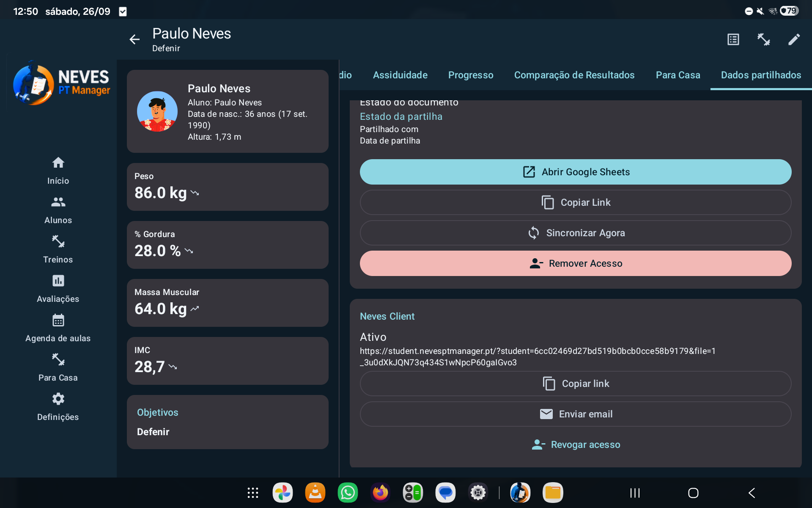Open Alunos in the sidebar

tap(58, 210)
